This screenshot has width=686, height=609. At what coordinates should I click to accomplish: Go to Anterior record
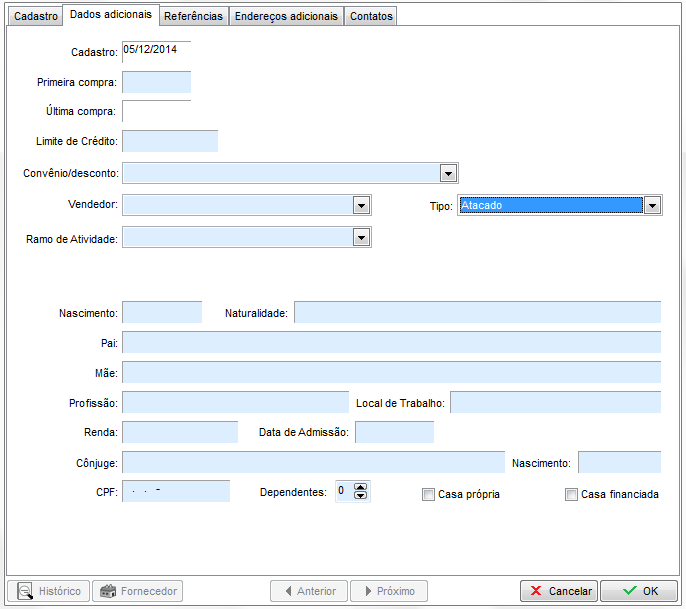pos(309,591)
